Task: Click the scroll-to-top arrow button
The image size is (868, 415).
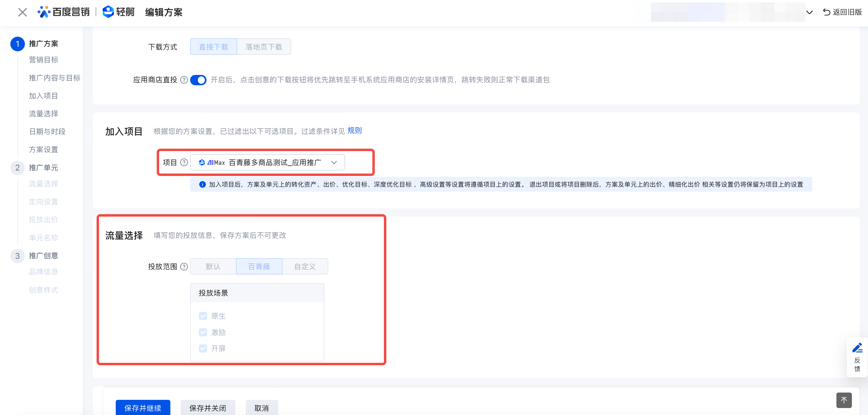Action: click(x=843, y=400)
